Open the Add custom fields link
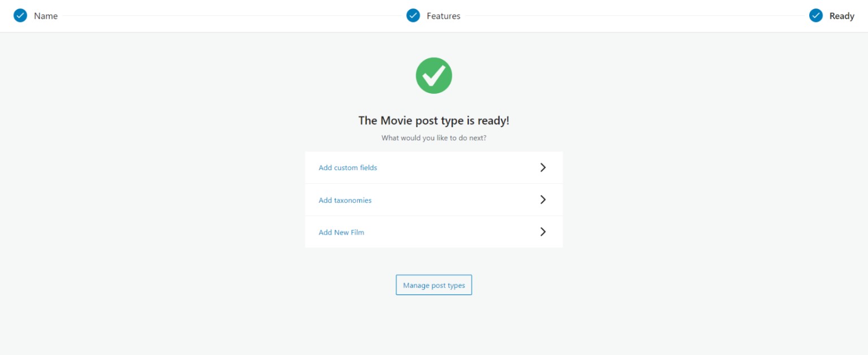The width and height of the screenshot is (868, 355). pos(348,167)
